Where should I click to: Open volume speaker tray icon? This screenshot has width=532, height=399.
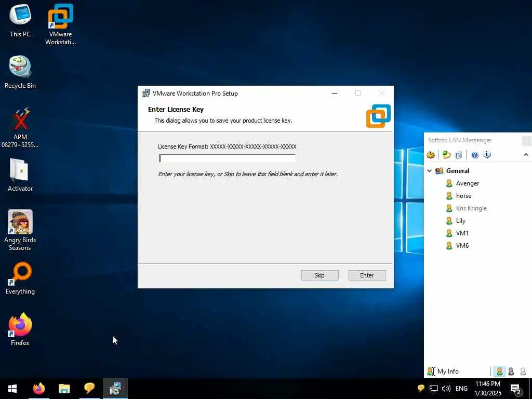pos(446,389)
